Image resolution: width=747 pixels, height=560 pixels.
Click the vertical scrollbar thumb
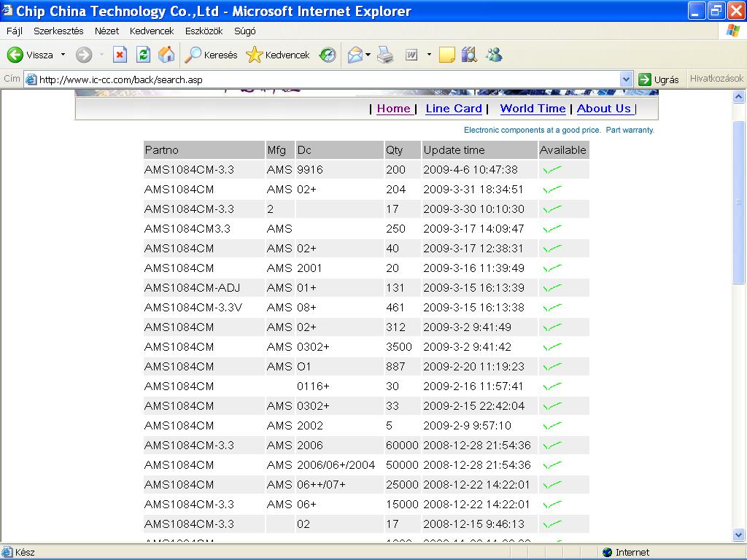738,203
